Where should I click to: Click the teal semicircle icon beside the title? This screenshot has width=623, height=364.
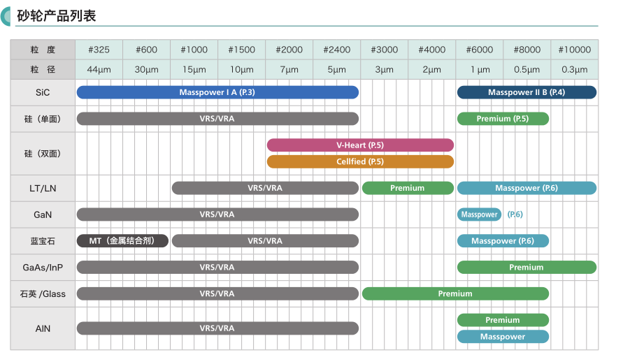click(x=6, y=15)
